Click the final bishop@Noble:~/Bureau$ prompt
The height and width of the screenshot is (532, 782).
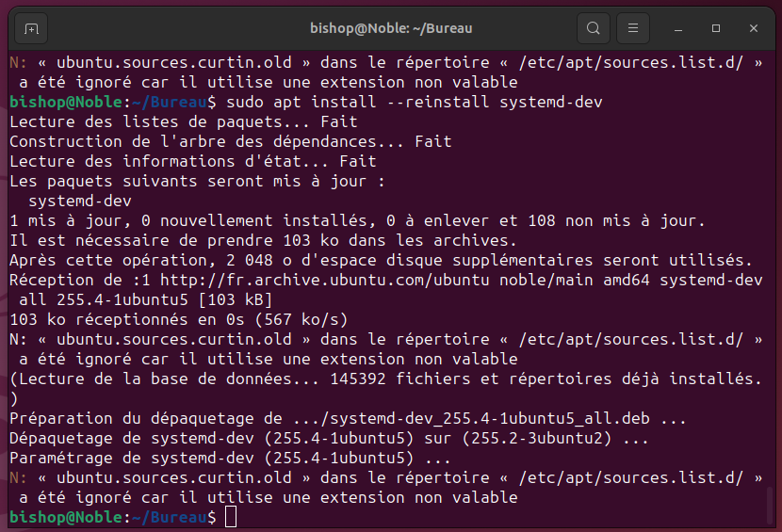[113, 517]
